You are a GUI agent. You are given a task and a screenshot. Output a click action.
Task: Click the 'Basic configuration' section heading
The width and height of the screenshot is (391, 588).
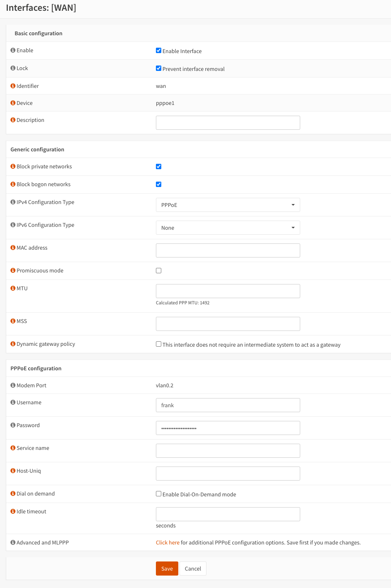39,33
